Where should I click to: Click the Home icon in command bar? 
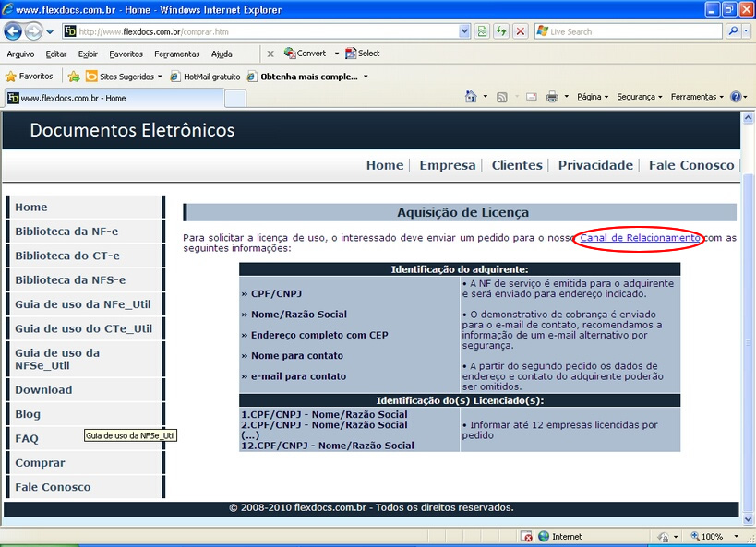coord(471,97)
